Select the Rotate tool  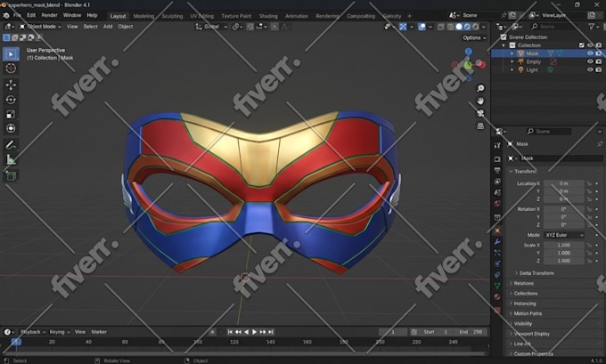(11, 100)
